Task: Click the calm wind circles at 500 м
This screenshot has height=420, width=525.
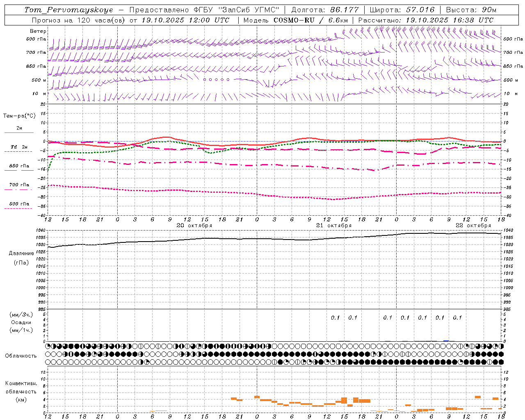Action: [x=217, y=80]
